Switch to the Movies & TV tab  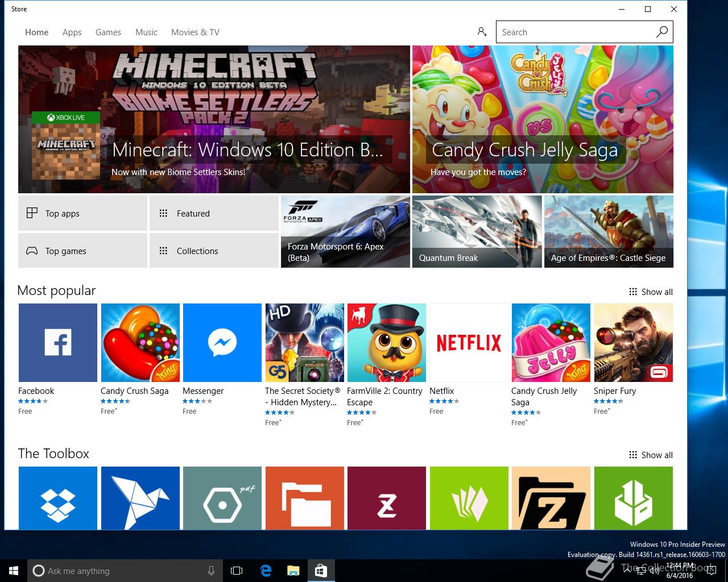(x=195, y=32)
